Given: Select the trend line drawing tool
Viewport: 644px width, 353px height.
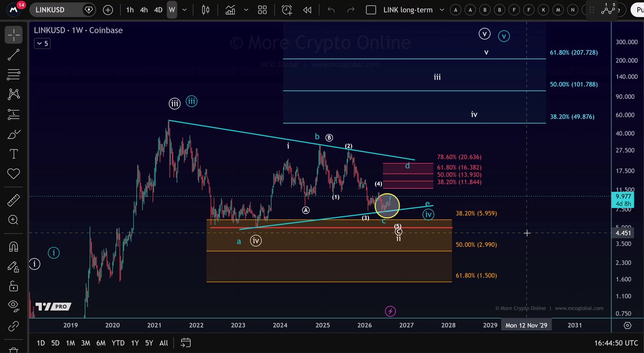Looking at the screenshot, I should pos(13,55).
